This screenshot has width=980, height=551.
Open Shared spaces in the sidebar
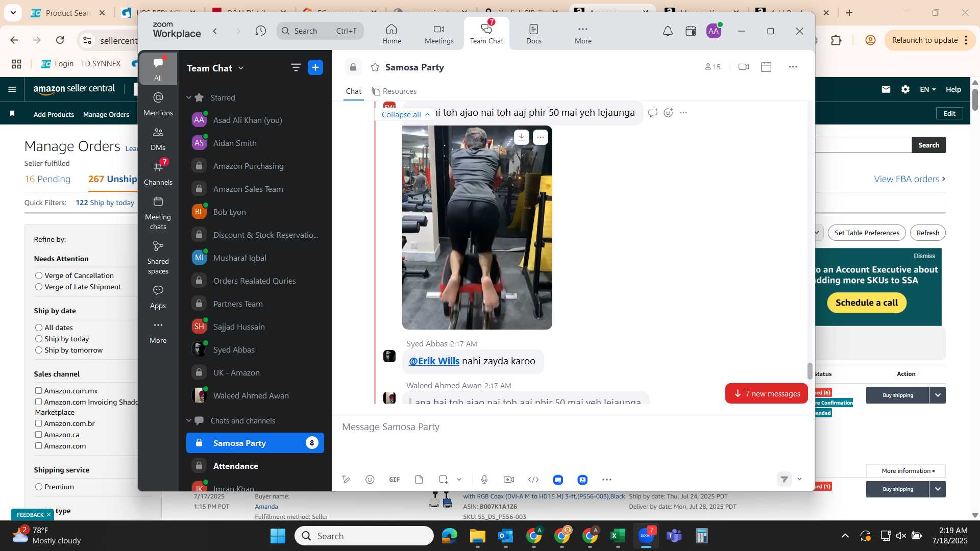click(158, 257)
